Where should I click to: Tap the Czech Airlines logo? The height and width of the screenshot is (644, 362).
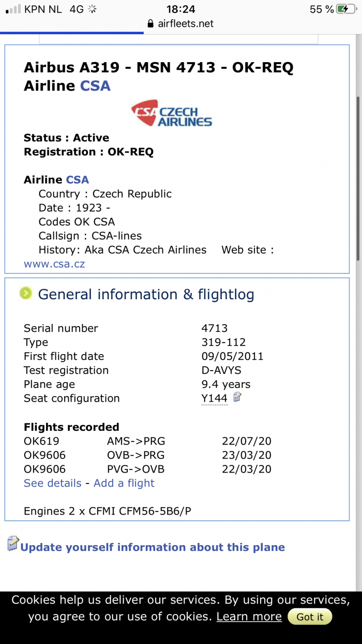click(x=172, y=114)
